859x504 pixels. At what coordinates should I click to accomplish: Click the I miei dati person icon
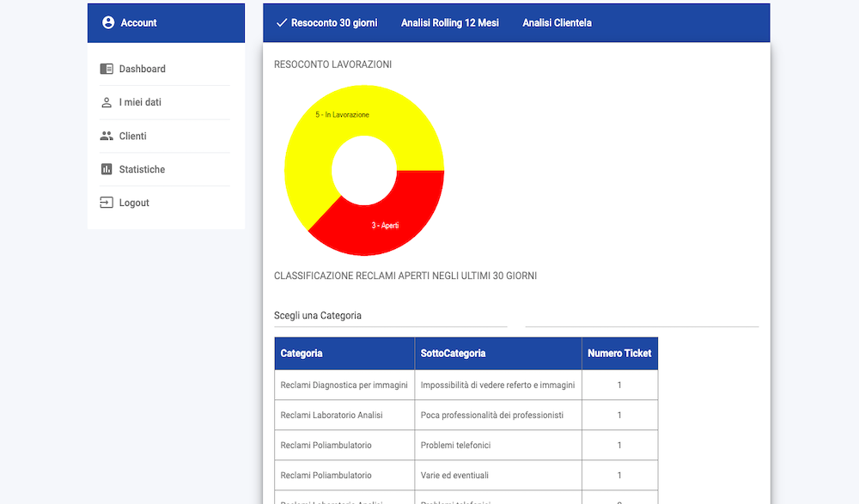[107, 102]
